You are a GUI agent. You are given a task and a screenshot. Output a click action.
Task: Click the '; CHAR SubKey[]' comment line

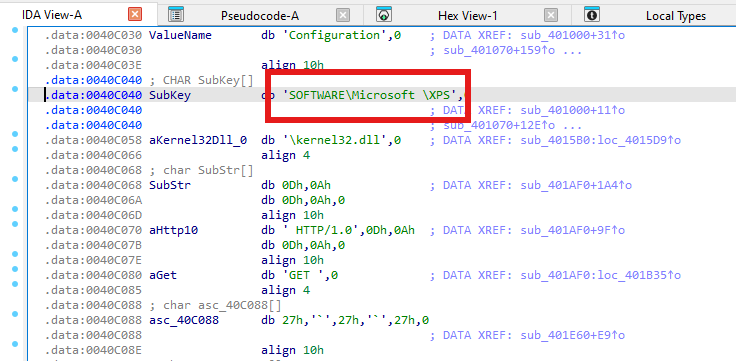pyautogui.click(x=201, y=80)
